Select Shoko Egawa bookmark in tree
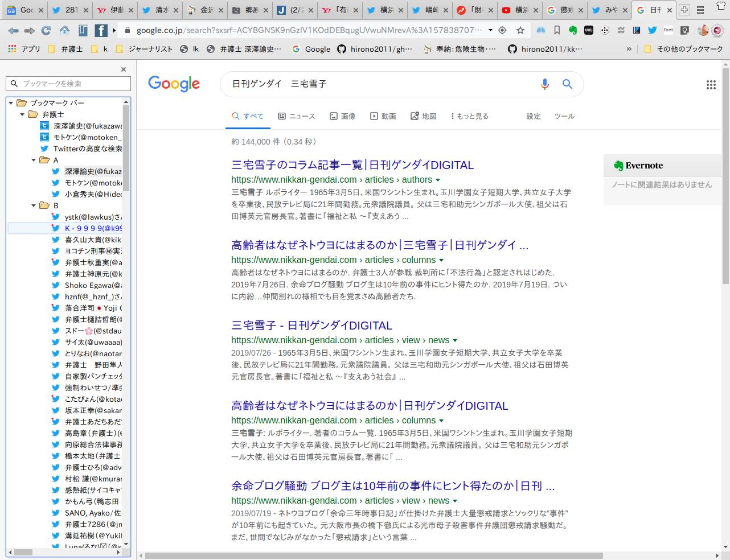 (87, 285)
